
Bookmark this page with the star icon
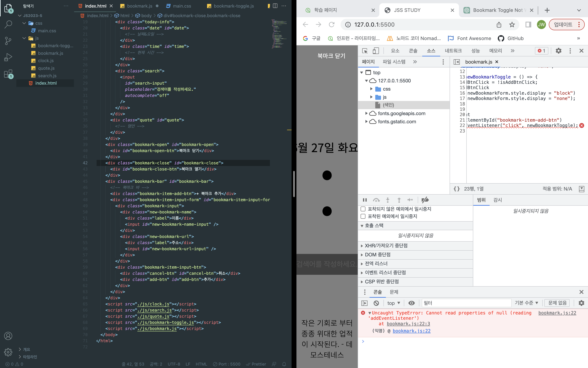tap(512, 25)
